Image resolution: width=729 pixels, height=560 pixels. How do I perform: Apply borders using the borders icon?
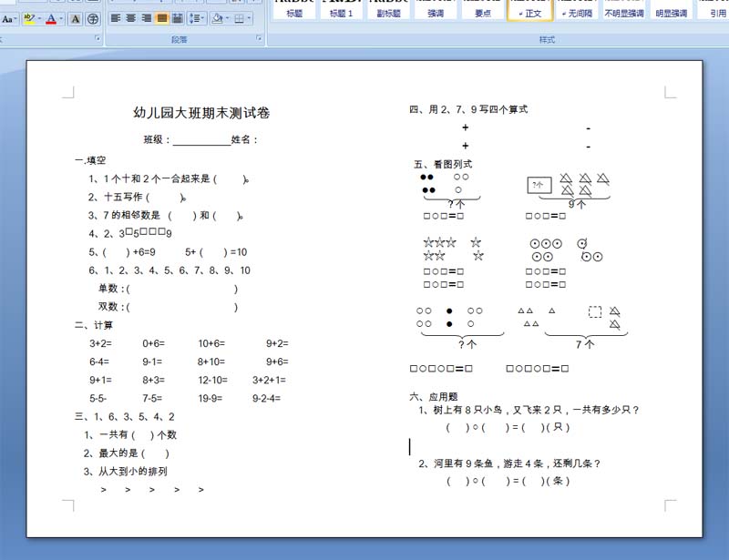(239, 18)
